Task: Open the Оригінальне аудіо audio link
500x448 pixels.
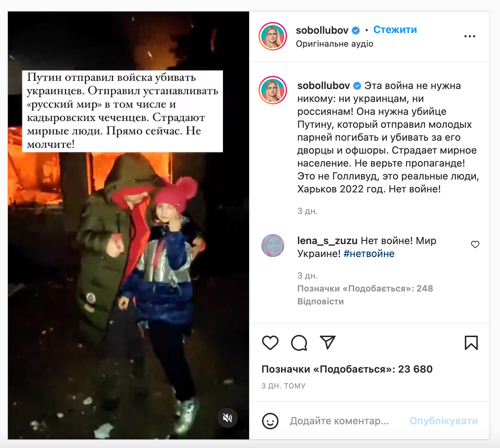Action: [335, 44]
